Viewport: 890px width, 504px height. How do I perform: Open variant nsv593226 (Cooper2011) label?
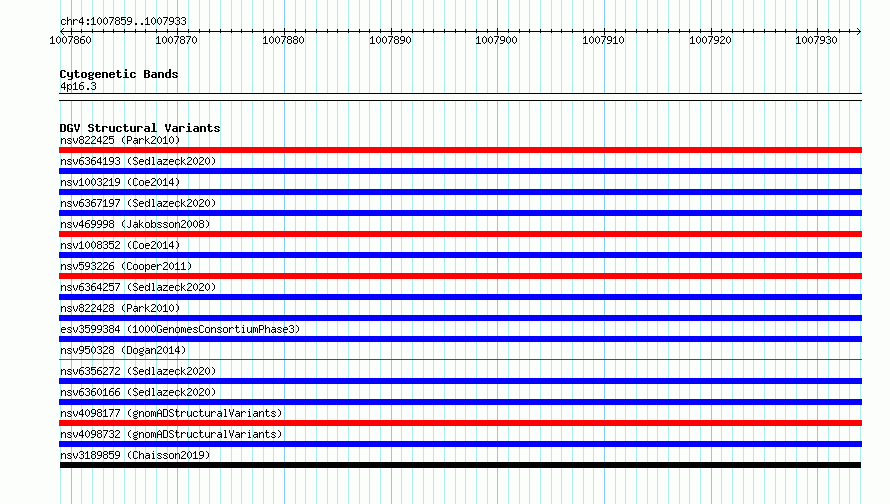(126, 266)
